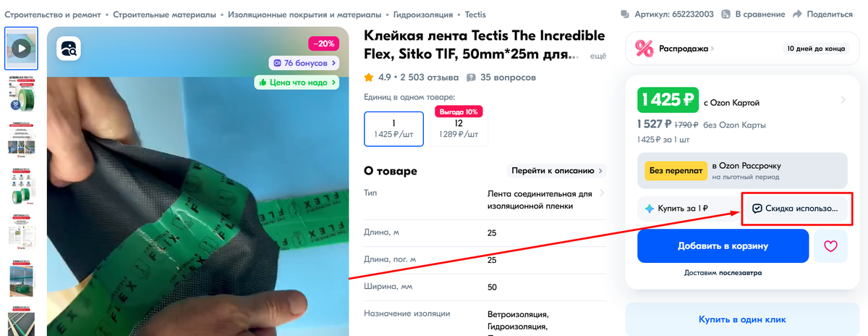
Task: Click the heart favorite icon button
Action: tap(830, 246)
